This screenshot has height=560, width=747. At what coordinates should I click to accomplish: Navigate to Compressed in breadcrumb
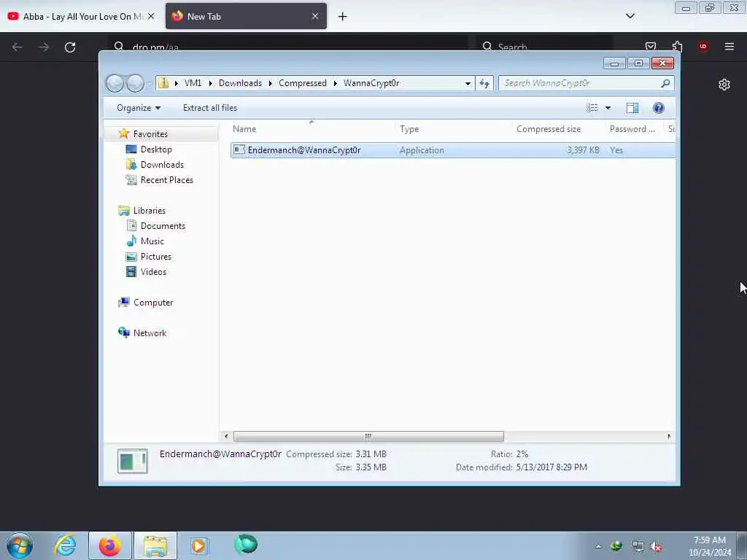point(303,83)
